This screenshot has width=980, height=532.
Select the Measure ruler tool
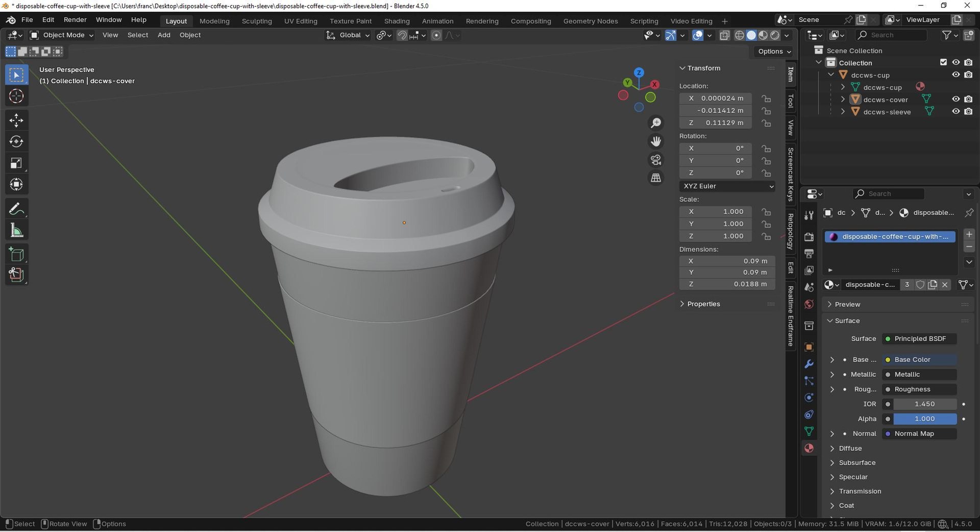pos(16,230)
